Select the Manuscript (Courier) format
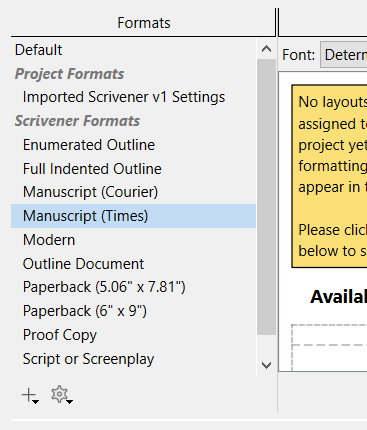The height and width of the screenshot is (430, 367). tap(133, 192)
